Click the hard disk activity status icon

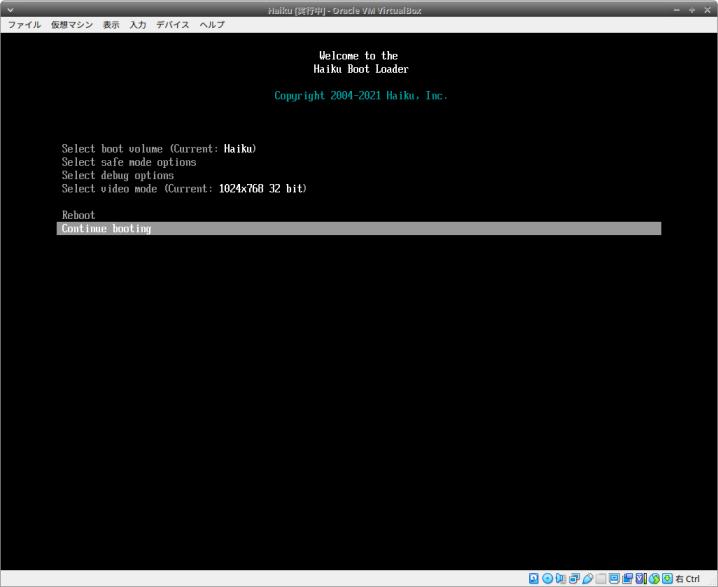coord(533,579)
